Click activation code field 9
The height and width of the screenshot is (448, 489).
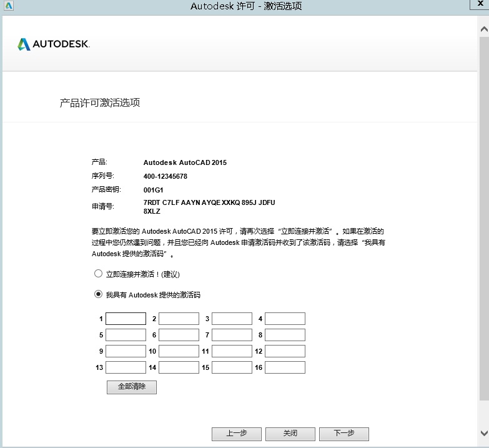pos(126,351)
